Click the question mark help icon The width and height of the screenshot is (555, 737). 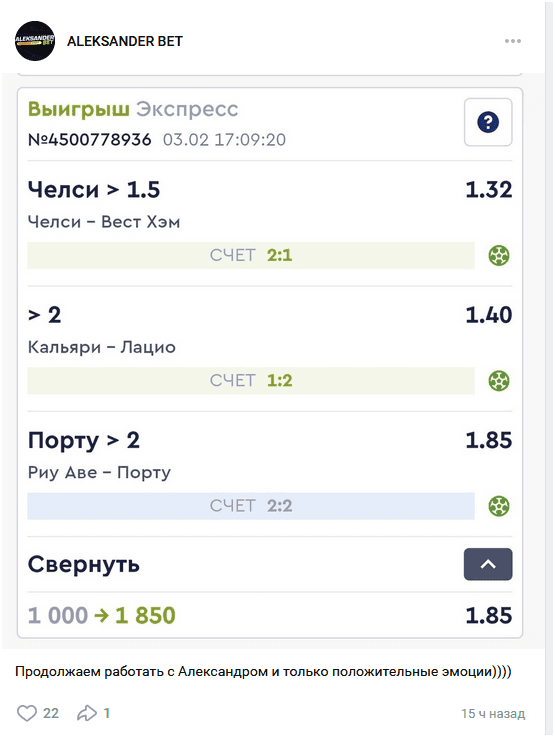point(488,122)
